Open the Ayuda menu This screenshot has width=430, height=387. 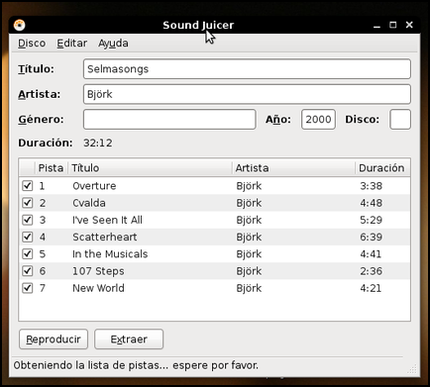tap(113, 43)
